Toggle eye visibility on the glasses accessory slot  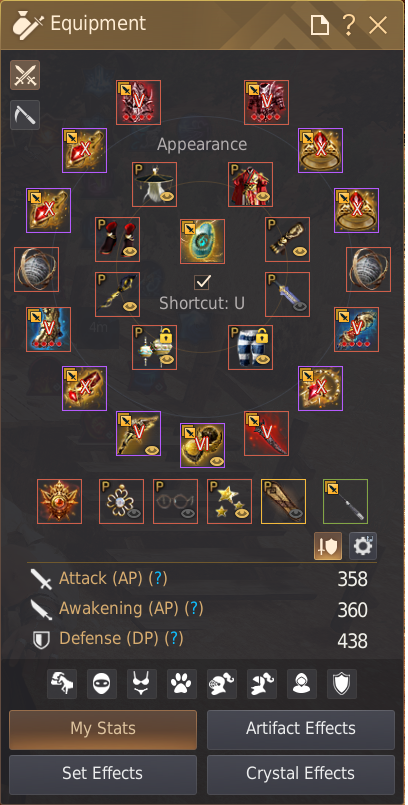pos(188,513)
